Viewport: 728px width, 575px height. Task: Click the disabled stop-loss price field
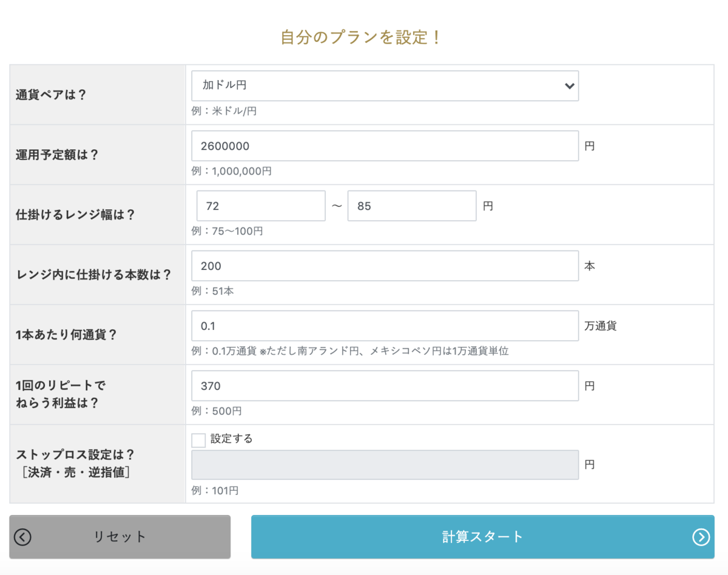click(385, 465)
